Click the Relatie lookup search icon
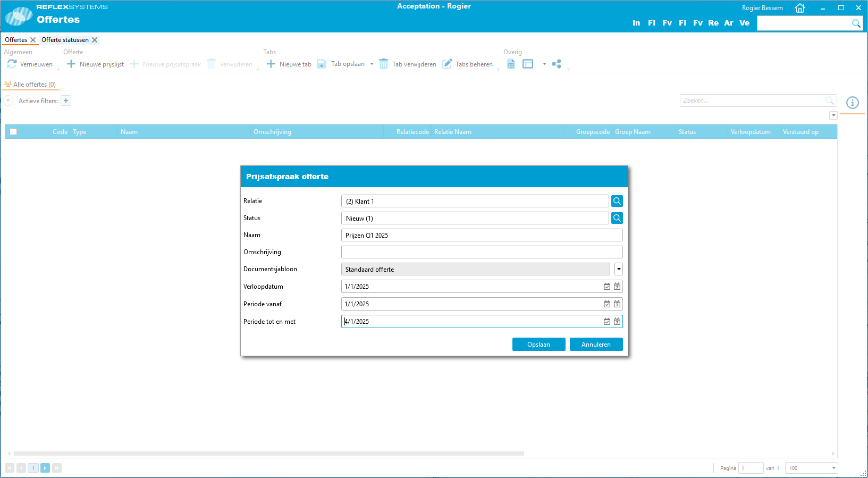This screenshot has height=478, width=868. point(617,201)
